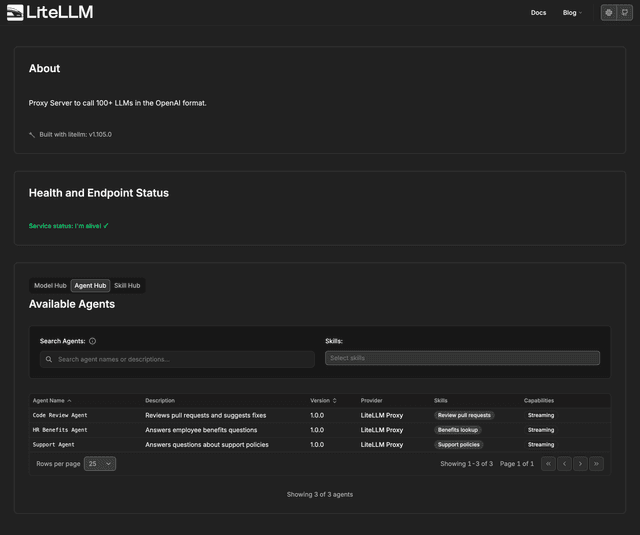Click the Built with litellm v1.105.0 text
Viewport: 640px width, 535px height.
(76, 135)
